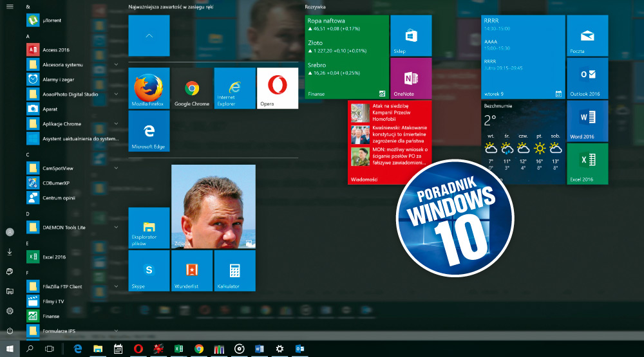Open the Sklep store tile

pos(410,35)
